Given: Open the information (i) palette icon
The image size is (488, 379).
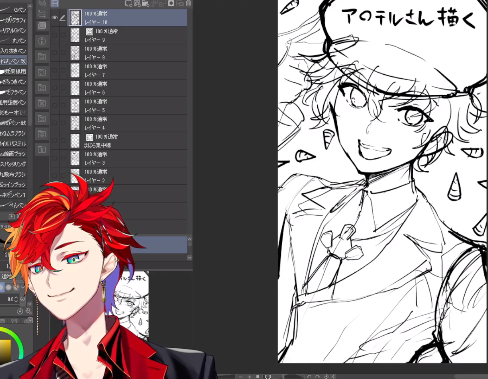Looking at the screenshot, I should pos(42,41).
